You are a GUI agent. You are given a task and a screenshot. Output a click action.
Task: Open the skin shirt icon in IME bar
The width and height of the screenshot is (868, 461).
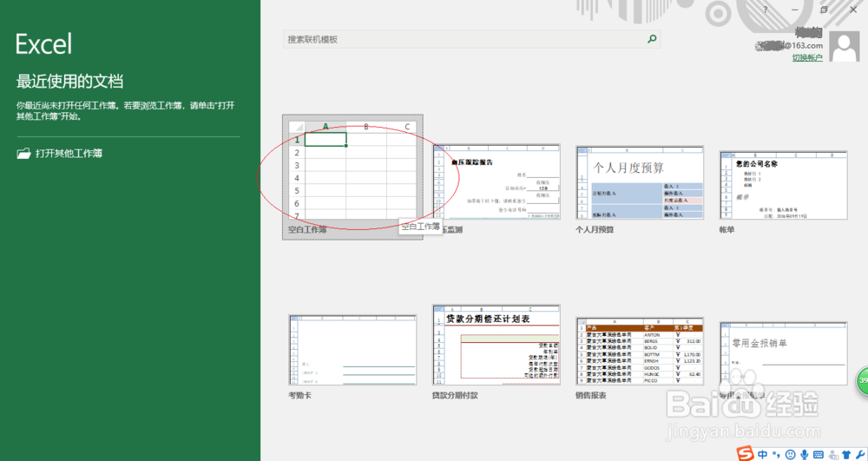846,454
